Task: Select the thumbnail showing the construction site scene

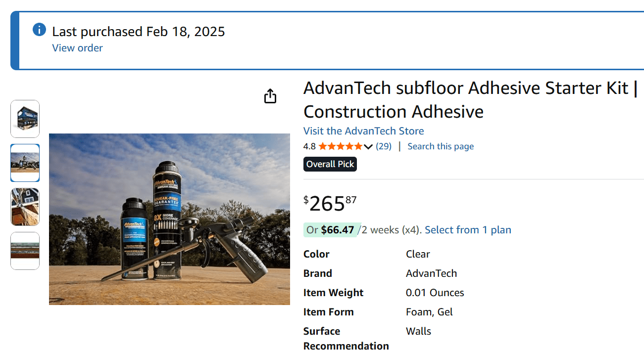Action: tap(25, 163)
